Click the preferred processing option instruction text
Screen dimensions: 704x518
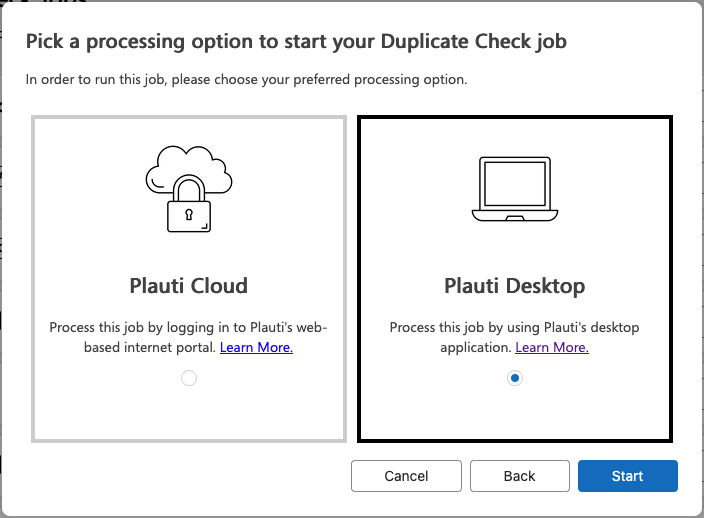tap(246, 79)
